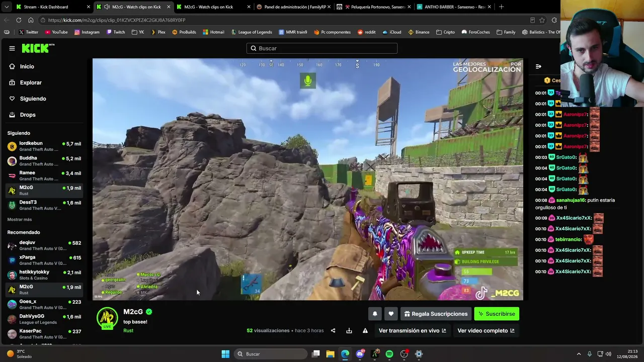Image resolution: width=644 pixels, height=362 pixels.
Task: Click Ver transmisión en vivo
Action: point(413,331)
